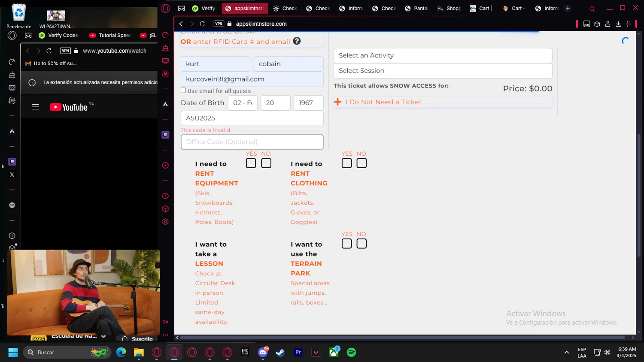This screenshot has width=644, height=362.
Task: Tick NO for Rent Equipment
Action: (266, 163)
